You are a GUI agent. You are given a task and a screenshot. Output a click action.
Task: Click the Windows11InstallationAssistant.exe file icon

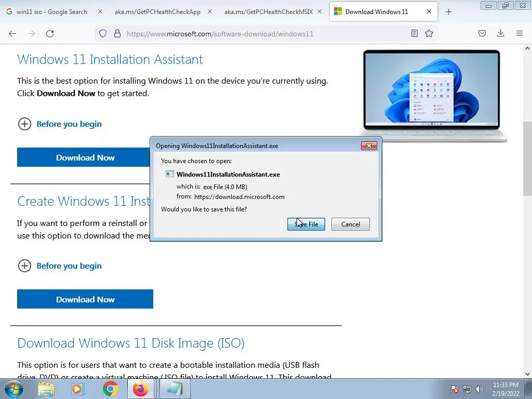(170, 174)
